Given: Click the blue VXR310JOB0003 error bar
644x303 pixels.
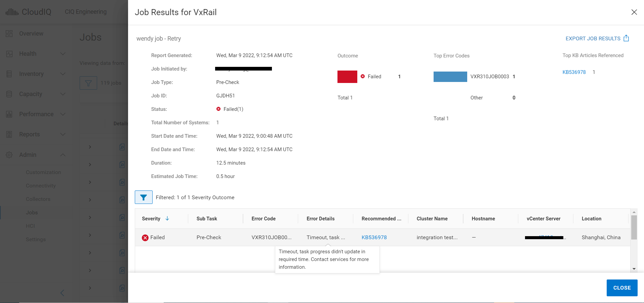Looking at the screenshot, I should [x=450, y=77].
